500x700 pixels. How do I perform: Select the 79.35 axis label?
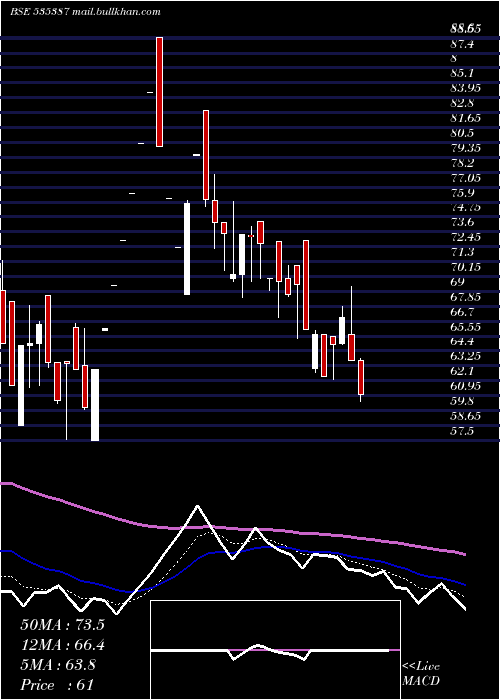[466, 148]
